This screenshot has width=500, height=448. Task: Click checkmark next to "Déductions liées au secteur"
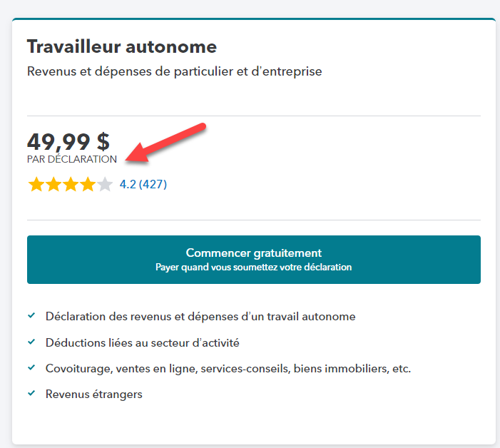[x=31, y=342]
